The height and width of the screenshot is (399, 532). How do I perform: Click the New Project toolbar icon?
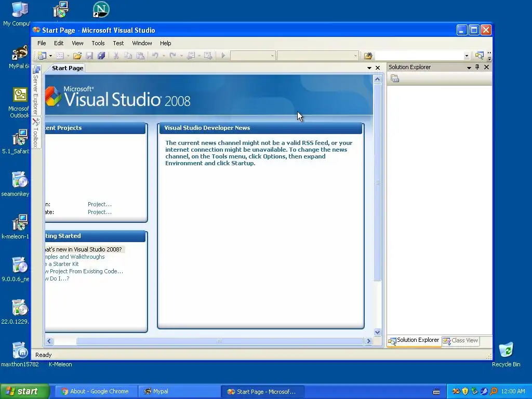42,55
